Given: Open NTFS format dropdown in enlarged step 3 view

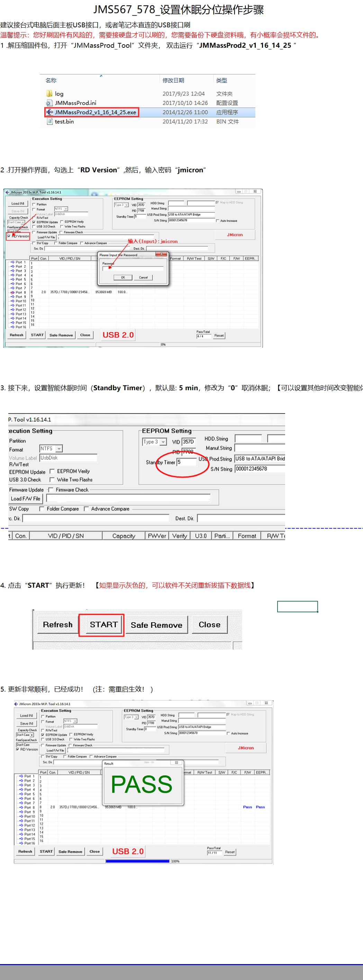Looking at the screenshot, I should pyautogui.click(x=60, y=449).
